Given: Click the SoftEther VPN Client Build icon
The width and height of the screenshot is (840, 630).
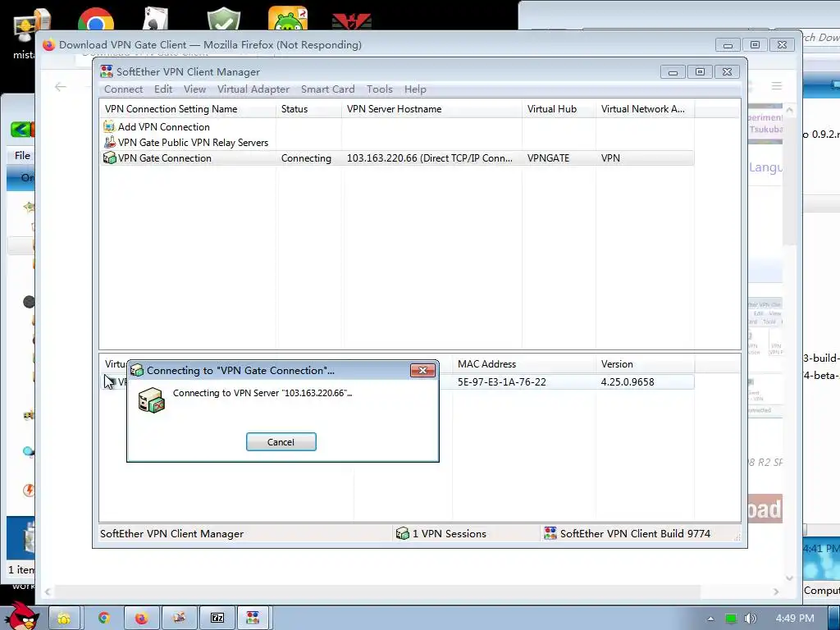Looking at the screenshot, I should click(550, 533).
